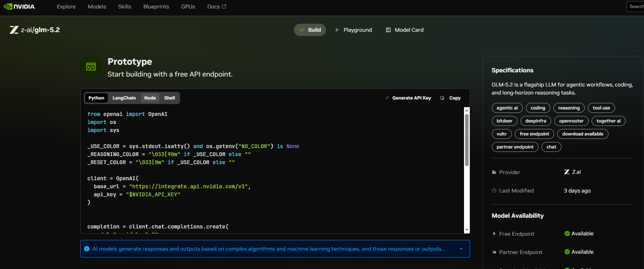Click the blue info circle icon

tap(87, 249)
